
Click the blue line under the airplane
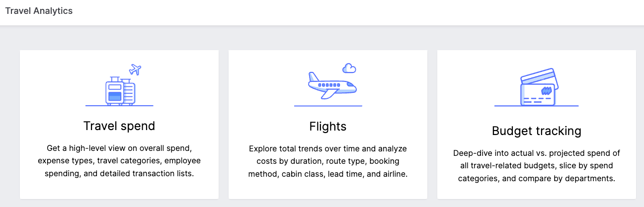328,106
